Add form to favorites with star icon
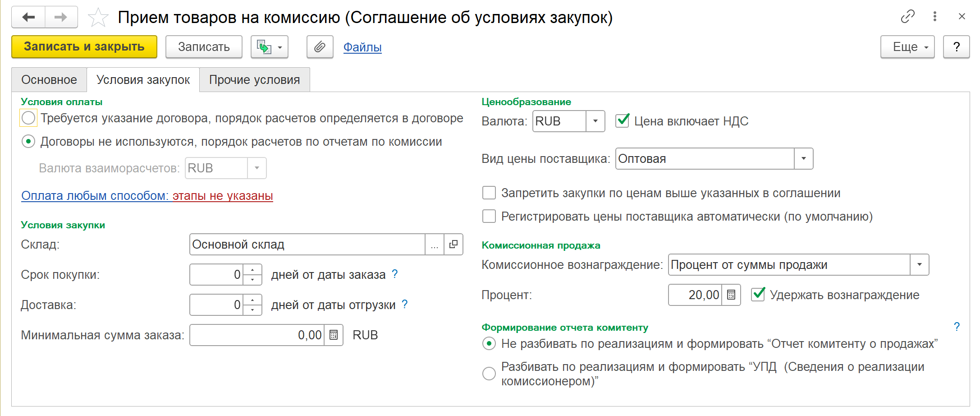Image resolution: width=980 pixels, height=416 pixels. coord(98,18)
